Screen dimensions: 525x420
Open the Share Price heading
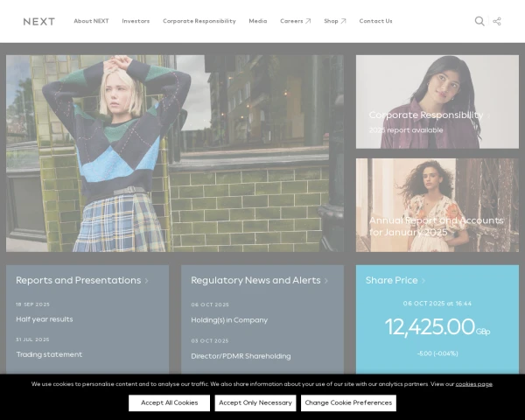[392, 280]
